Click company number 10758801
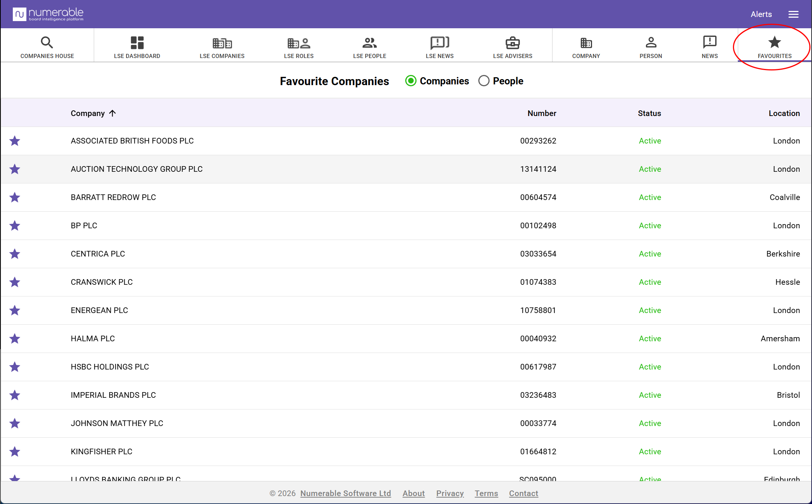 [538, 310]
